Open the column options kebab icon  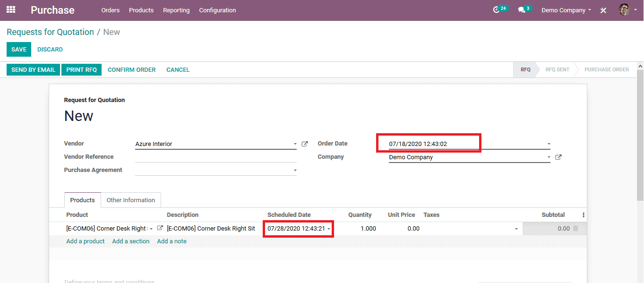point(584,215)
